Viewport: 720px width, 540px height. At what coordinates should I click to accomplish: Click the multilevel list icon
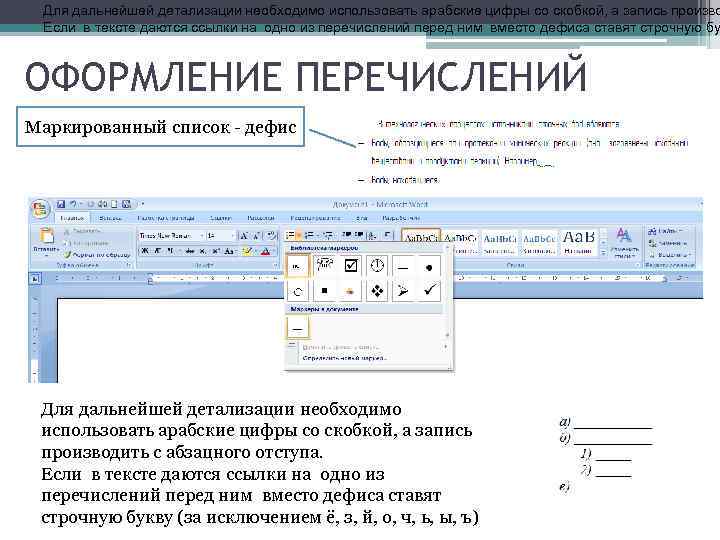[x=328, y=236]
